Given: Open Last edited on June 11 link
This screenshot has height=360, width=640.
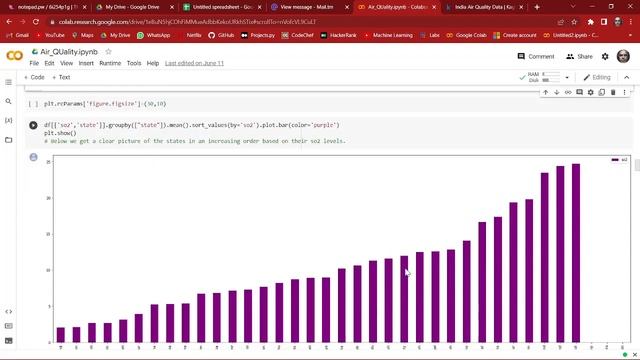Looking at the screenshot, I should tap(194, 63).
